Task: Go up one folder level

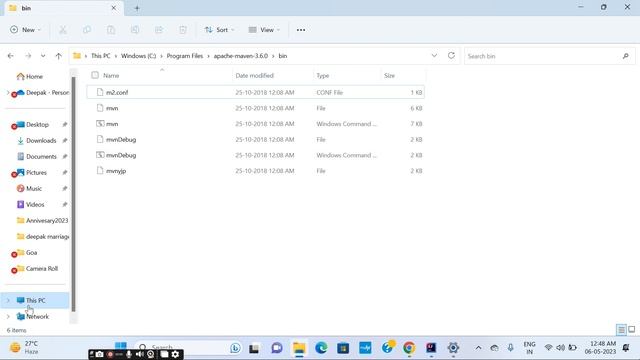Action: tap(58, 56)
